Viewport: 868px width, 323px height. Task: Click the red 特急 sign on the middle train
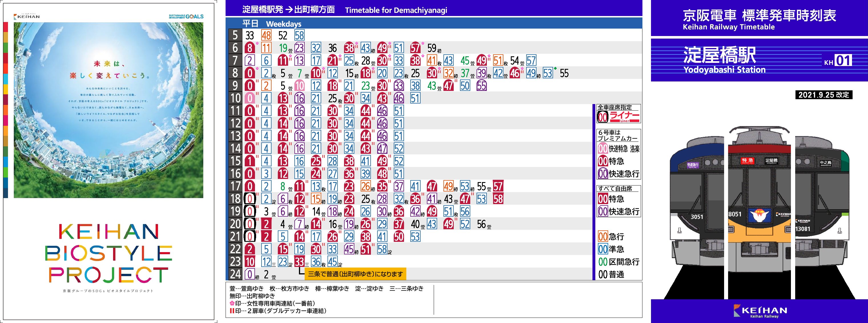pos(747,160)
